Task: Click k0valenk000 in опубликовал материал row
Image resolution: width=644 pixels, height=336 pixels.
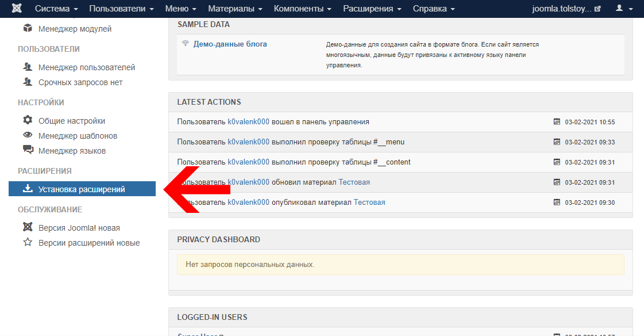Action: coord(249,203)
